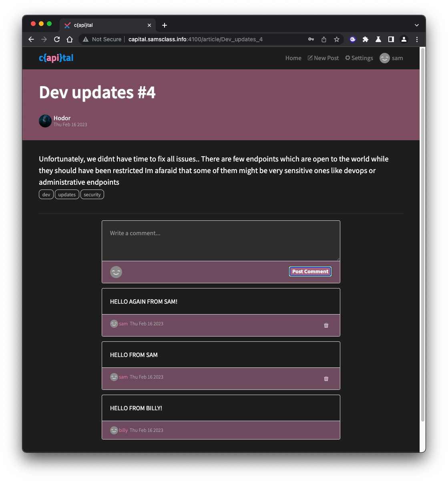448x482 pixels.
Task: Click the HELLO FROM BILLY! comment text
Action: point(136,408)
